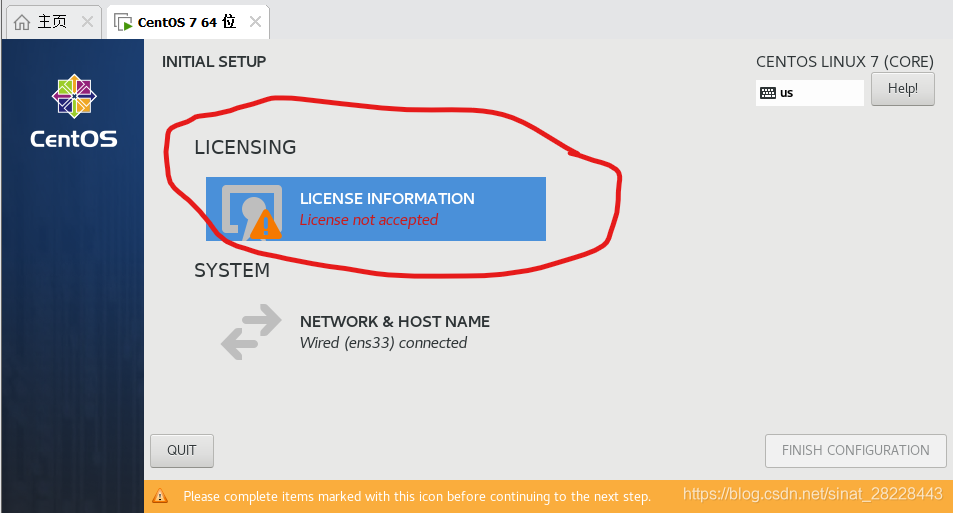This screenshot has width=953, height=513.
Task: Click the FINISH CONFIGURATION button
Action: coord(856,450)
